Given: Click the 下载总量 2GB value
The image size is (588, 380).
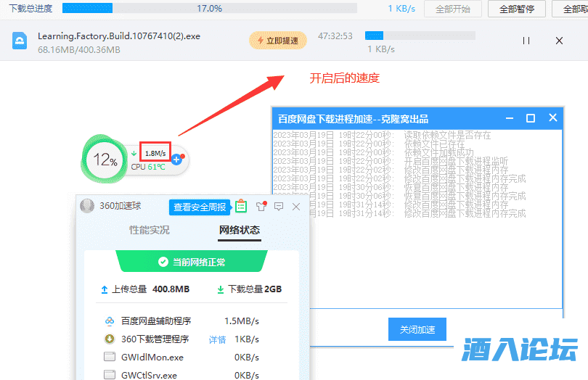Looking at the screenshot, I should pos(274,289).
